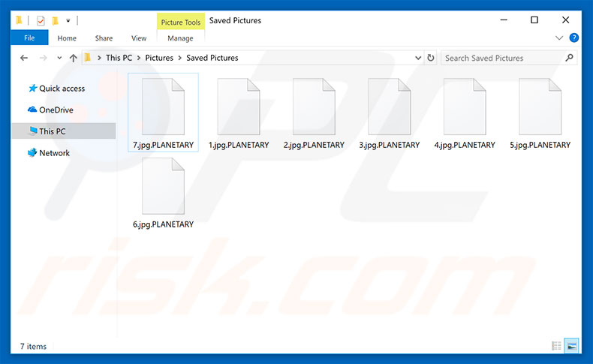
Task: Switch to details list view
Action: click(556, 346)
